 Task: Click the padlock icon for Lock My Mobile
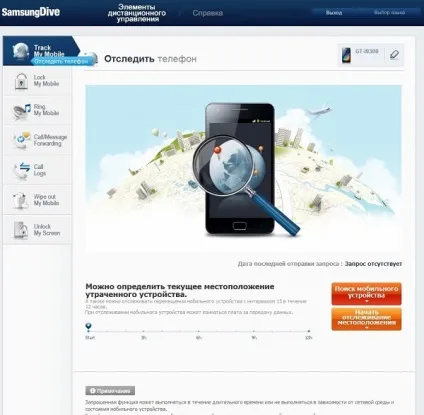pos(21,81)
